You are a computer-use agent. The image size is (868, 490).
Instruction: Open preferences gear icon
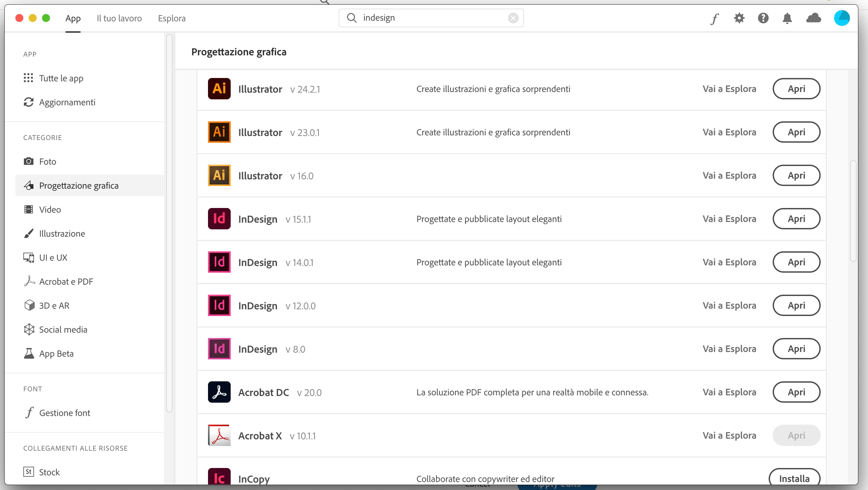(739, 18)
